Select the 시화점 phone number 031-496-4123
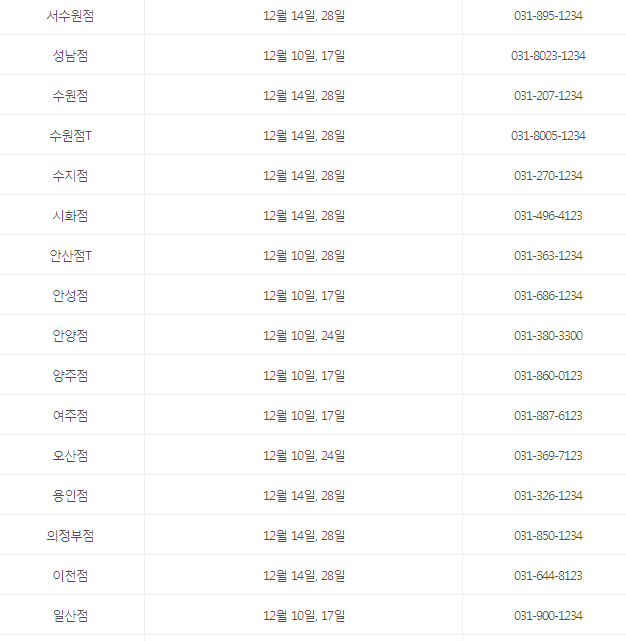Image resolution: width=626 pixels, height=641 pixels. pyautogui.click(x=548, y=216)
